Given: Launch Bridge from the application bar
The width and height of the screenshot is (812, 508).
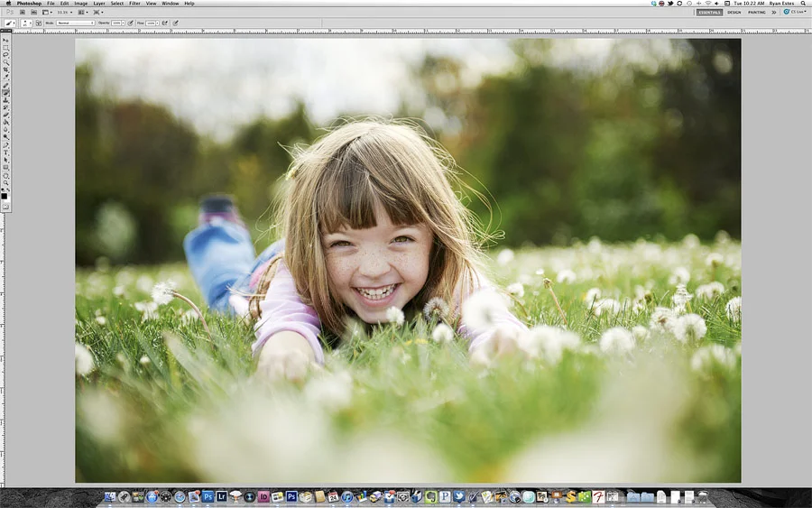Looking at the screenshot, I should pos(23,12).
